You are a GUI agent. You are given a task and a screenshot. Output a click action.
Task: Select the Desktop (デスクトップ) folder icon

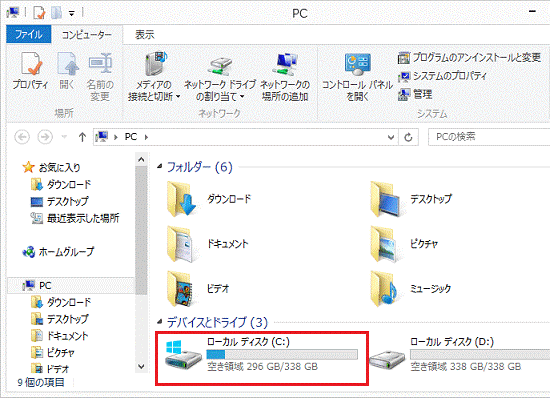pyautogui.click(x=385, y=199)
